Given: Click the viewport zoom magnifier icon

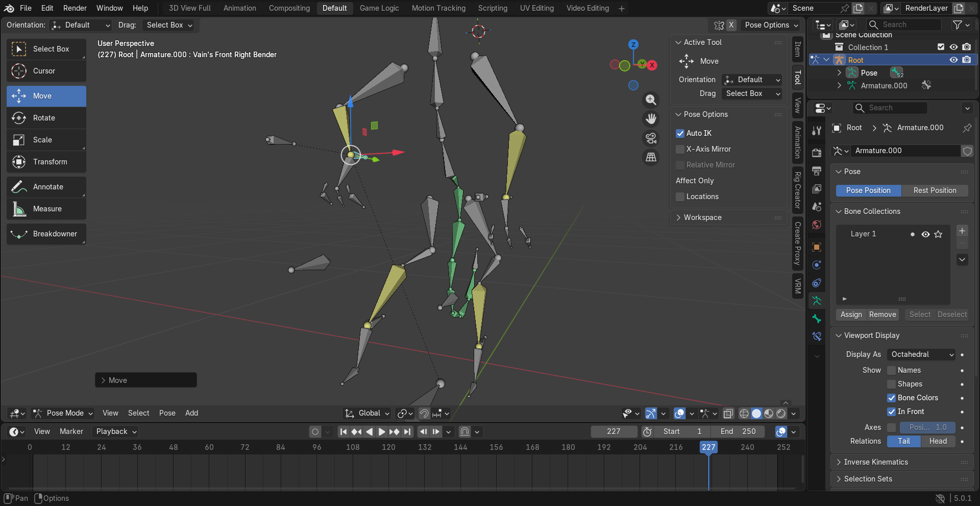Looking at the screenshot, I should (651, 100).
